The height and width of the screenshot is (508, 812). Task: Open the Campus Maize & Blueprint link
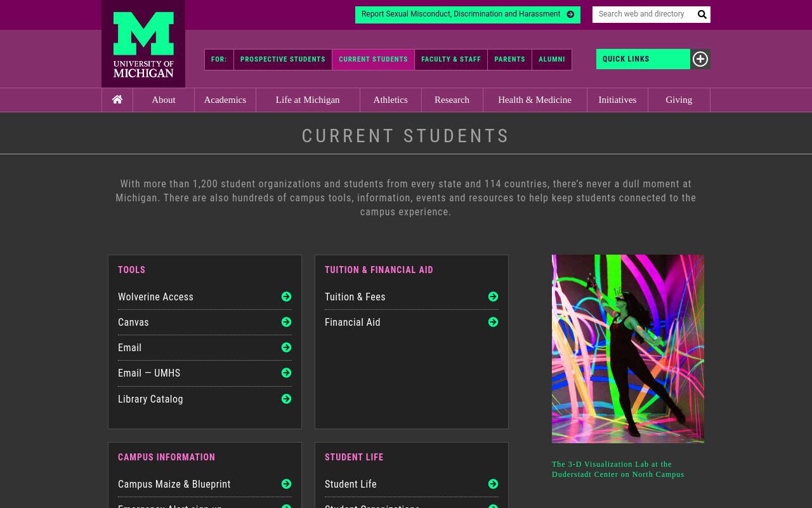[x=174, y=484]
